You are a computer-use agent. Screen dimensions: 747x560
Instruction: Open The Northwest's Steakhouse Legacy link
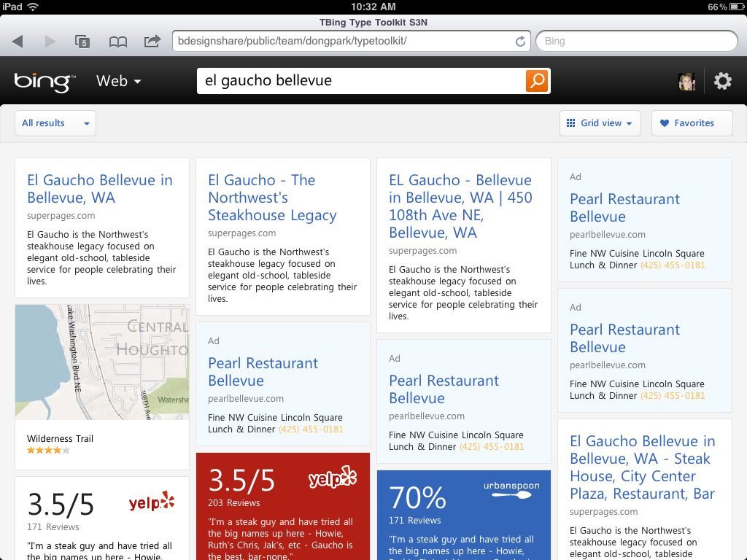(273, 198)
